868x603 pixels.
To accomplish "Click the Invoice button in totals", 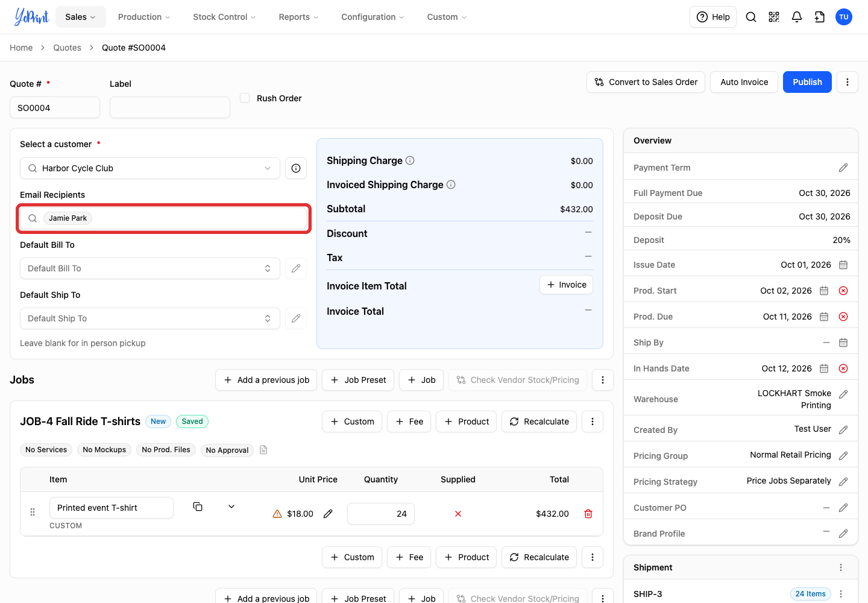I will [x=566, y=285].
